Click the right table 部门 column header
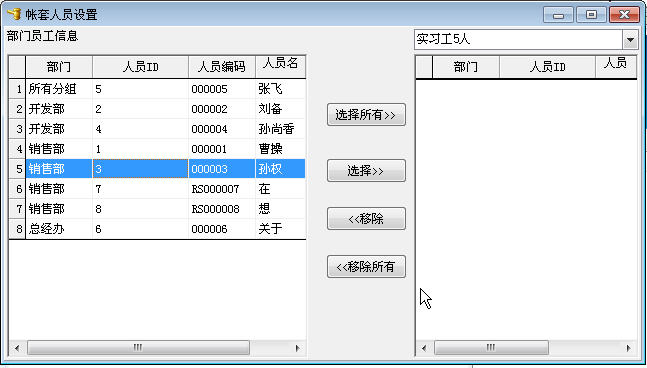 click(466, 67)
